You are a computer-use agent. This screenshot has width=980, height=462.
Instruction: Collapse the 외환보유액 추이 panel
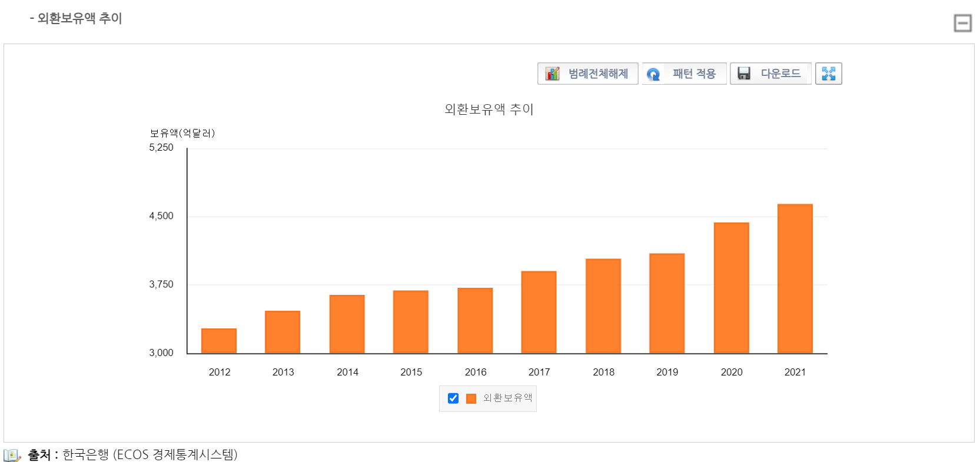(x=962, y=24)
